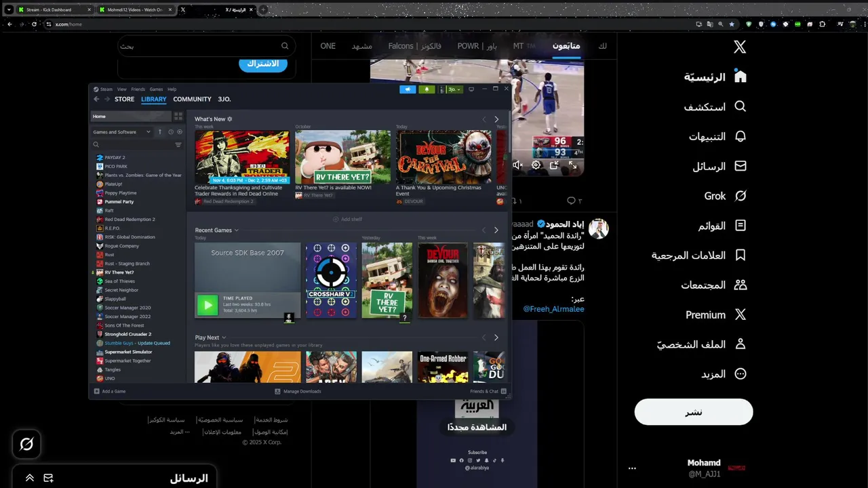Open What's New settings gear in Steam
The height and width of the screenshot is (488, 868).
[230, 119]
